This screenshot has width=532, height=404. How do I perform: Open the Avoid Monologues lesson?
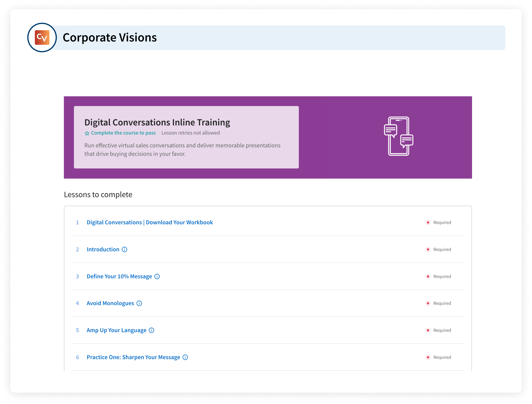(x=110, y=303)
